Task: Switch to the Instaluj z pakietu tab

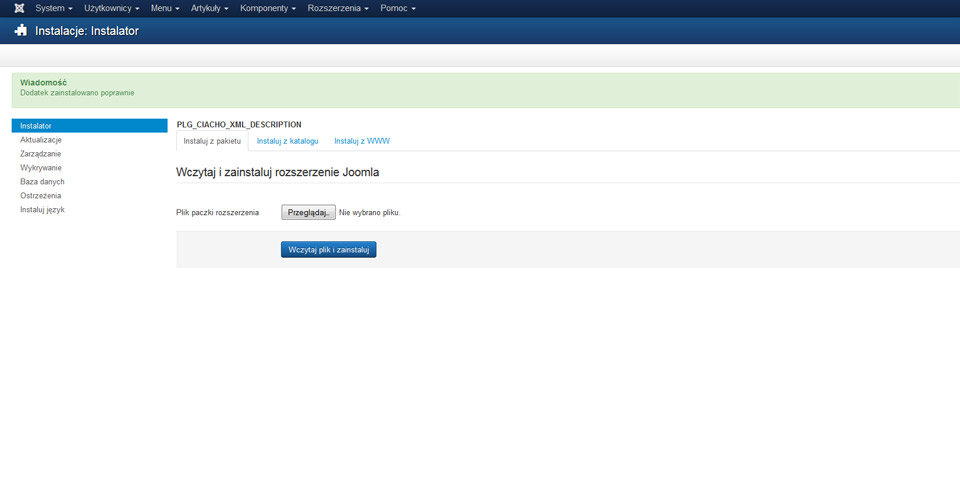Action: [212, 141]
